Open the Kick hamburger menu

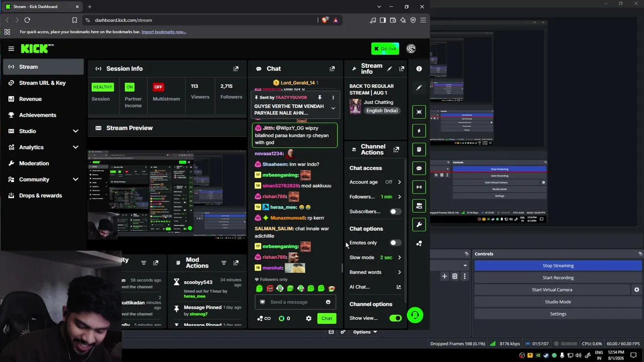click(11, 49)
